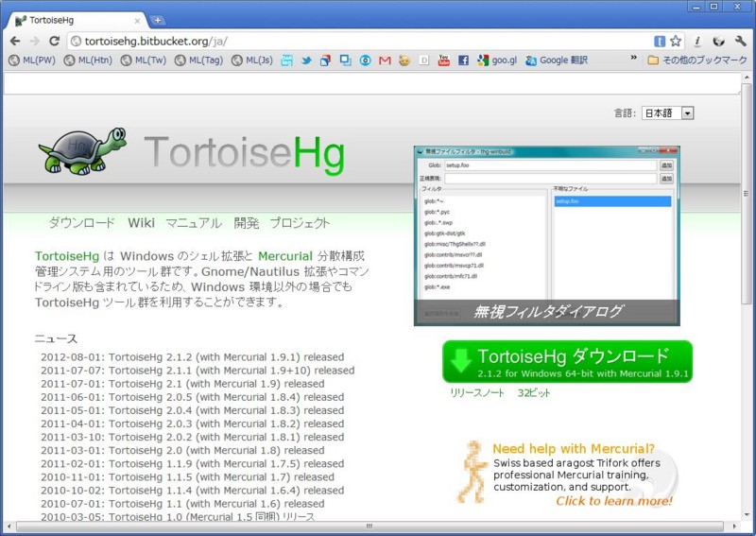Open the Wiki navigation item
Image resolution: width=756 pixels, height=536 pixels.
[x=141, y=223]
